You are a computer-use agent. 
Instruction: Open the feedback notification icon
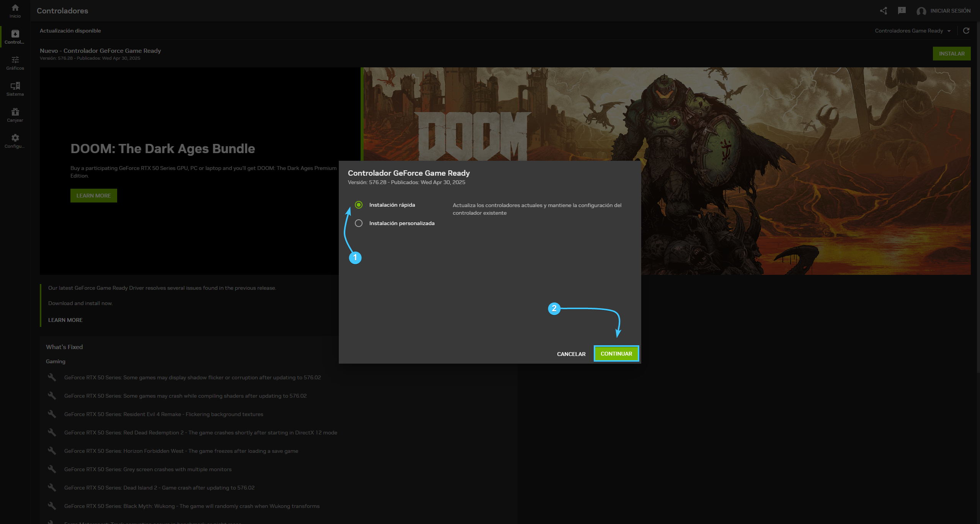click(x=902, y=11)
